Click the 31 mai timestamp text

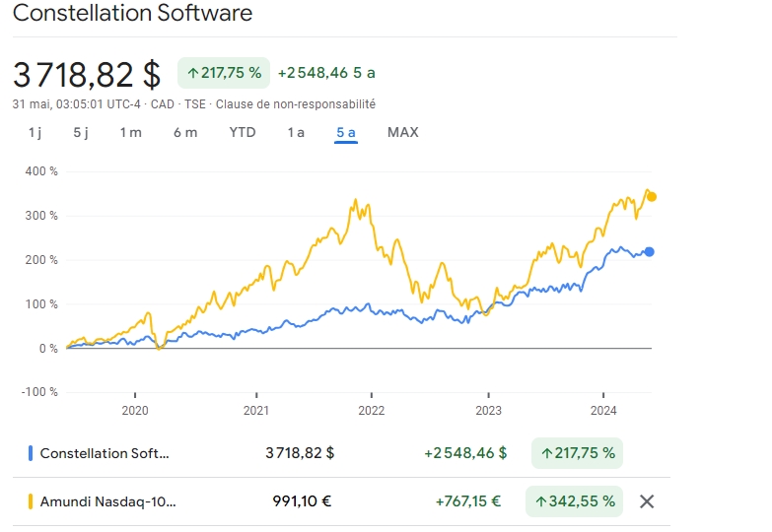[x=76, y=104]
